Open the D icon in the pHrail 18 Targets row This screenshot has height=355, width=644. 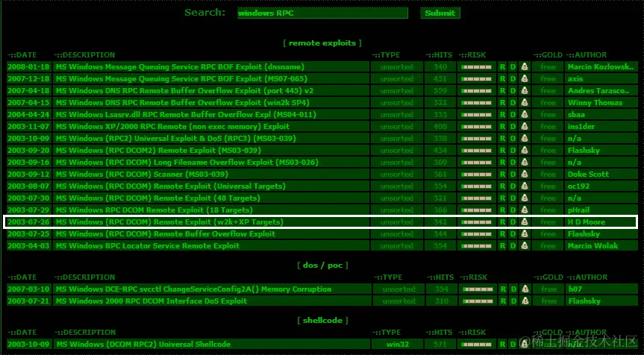pyautogui.click(x=513, y=210)
